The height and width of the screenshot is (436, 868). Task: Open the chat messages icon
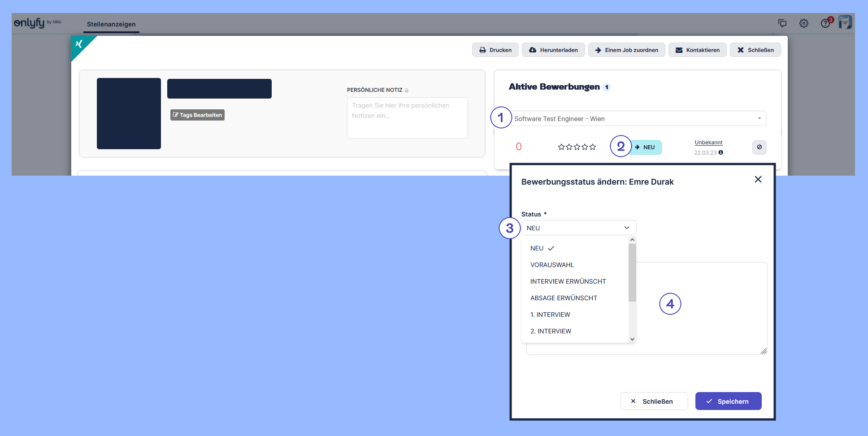point(782,23)
